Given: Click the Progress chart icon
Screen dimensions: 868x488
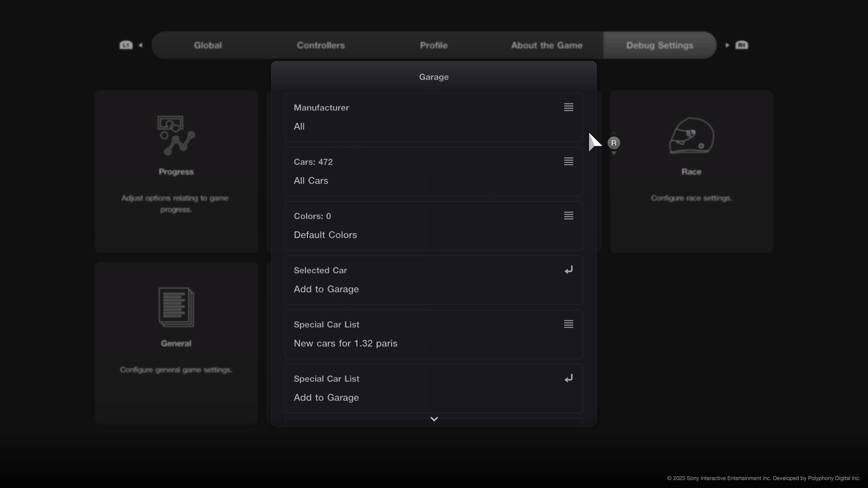Looking at the screenshot, I should point(176,136).
